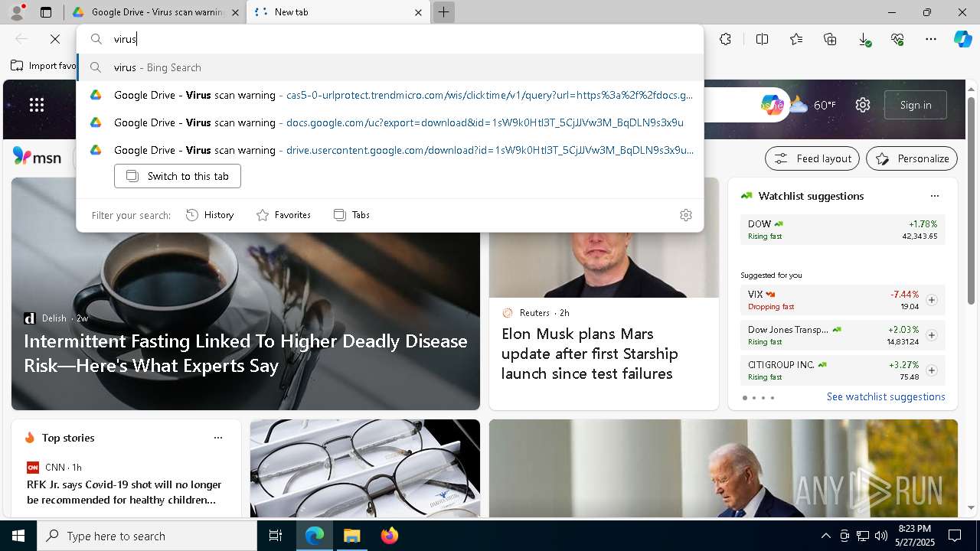
Task: Open the tab actions menu icon
Action: (46, 12)
